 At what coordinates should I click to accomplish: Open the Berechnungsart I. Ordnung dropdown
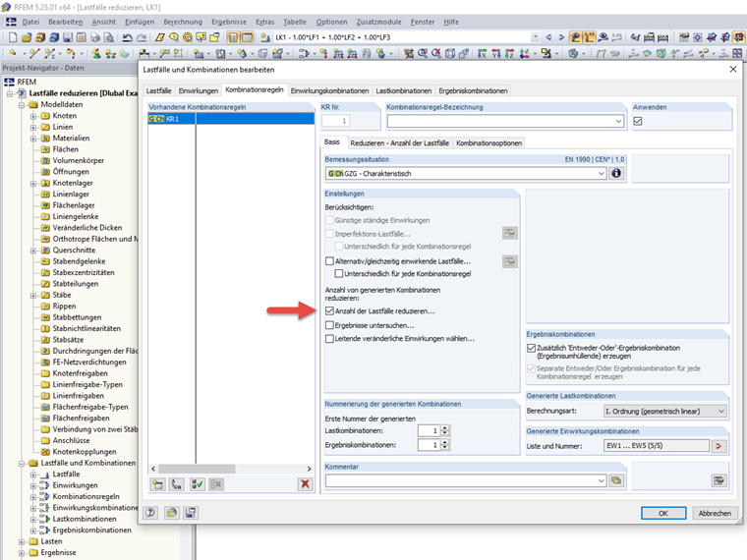click(x=721, y=411)
